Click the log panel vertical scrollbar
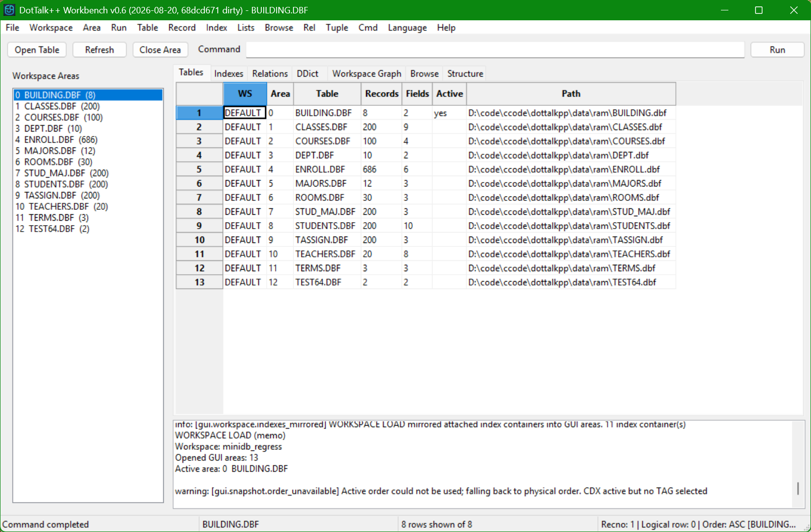811x532 pixels. point(798,464)
